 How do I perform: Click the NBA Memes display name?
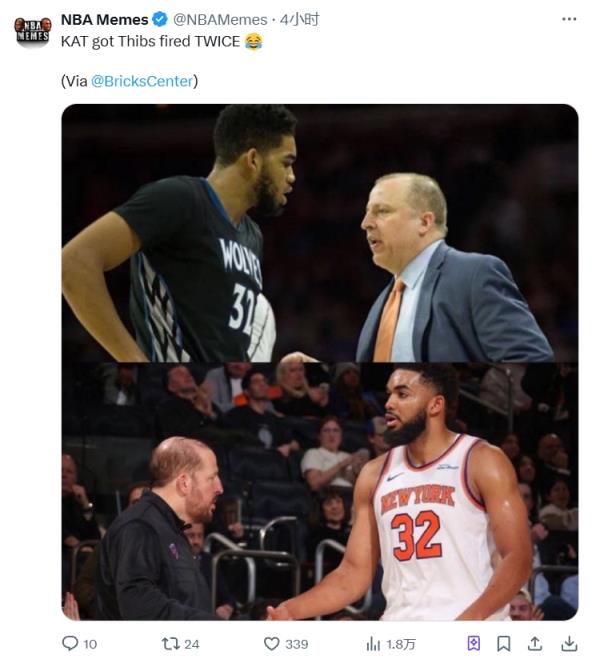click(x=104, y=20)
